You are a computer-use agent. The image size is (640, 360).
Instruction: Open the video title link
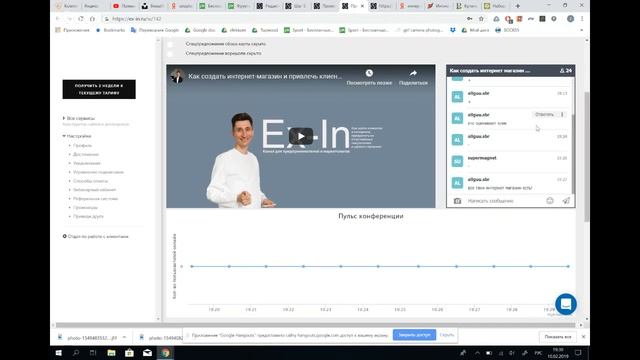(265, 76)
